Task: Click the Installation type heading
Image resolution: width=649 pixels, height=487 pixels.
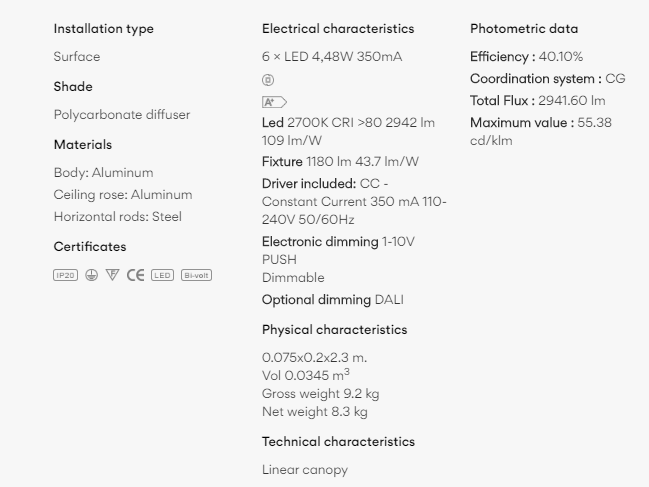Action: (x=103, y=29)
